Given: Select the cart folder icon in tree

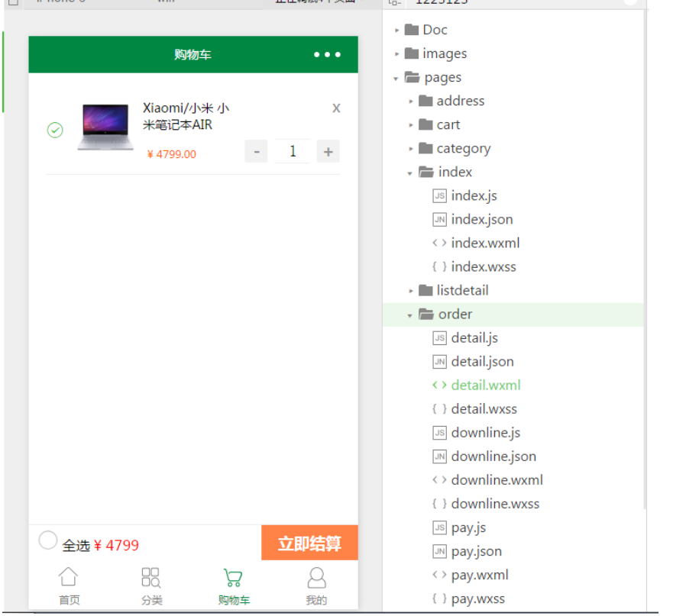Looking at the screenshot, I should click(426, 124).
